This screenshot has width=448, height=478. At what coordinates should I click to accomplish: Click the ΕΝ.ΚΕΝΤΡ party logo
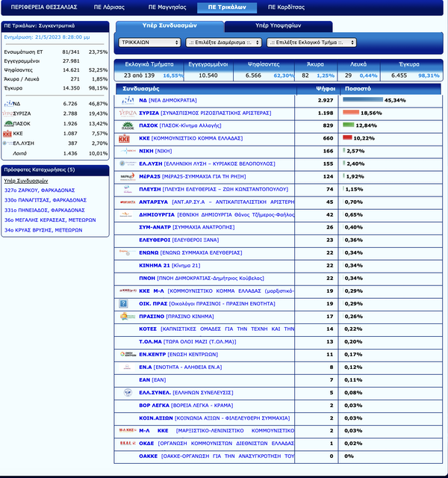(x=128, y=354)
